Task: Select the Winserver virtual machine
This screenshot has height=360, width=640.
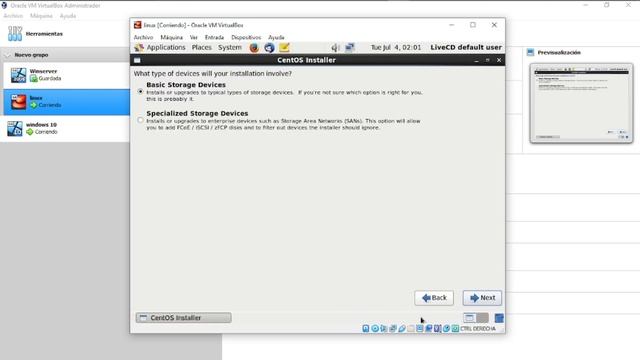Action: coord(67,75)
